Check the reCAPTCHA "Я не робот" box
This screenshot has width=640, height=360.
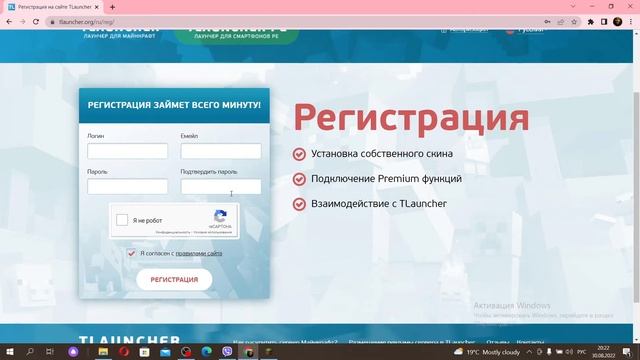tap(122, 220)
